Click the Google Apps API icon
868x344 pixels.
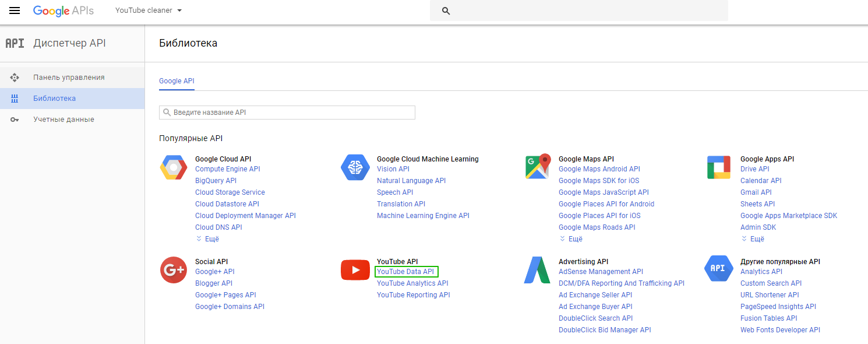[718, 167]
